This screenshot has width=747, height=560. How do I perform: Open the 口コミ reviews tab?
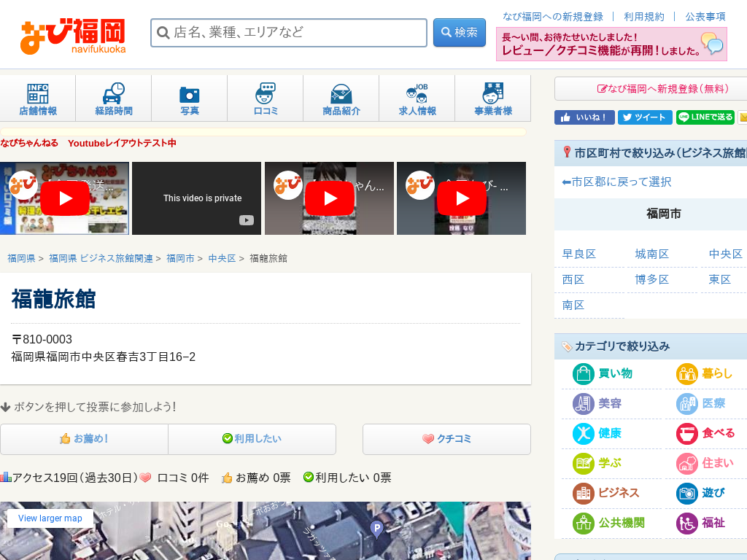click(266, 98)
